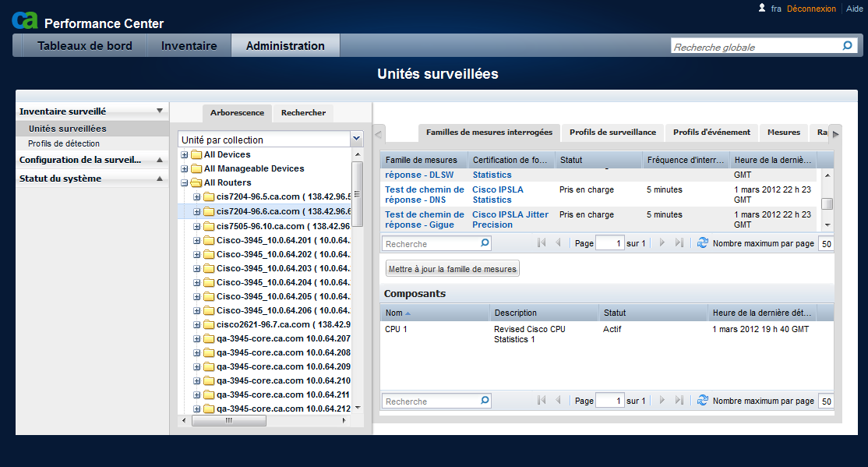Switch to Profils de surveillance tab
This screenshot has height=467, width=868.
coord(612,133)
